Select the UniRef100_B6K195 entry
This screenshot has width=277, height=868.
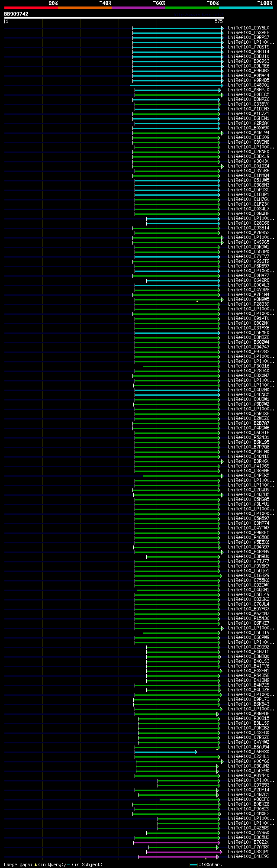248,442
